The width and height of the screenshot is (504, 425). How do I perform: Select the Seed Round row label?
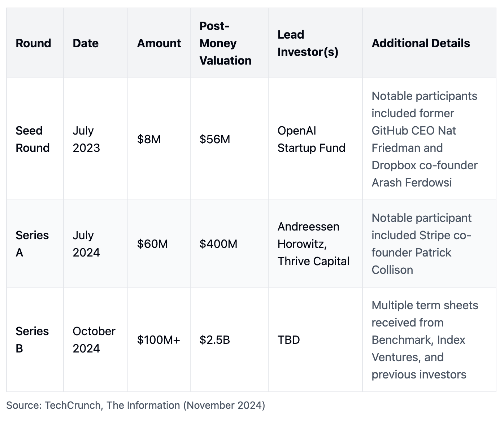tap(32, 139)
